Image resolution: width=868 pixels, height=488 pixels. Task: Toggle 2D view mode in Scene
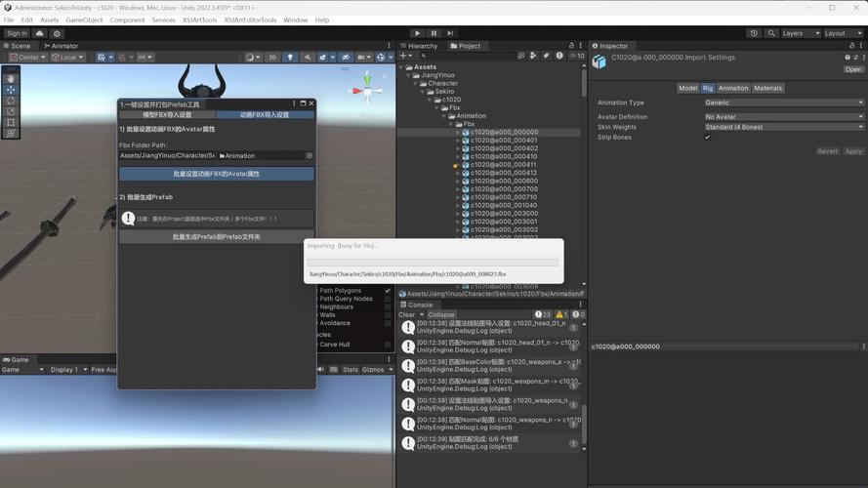[x=272, y=57]
